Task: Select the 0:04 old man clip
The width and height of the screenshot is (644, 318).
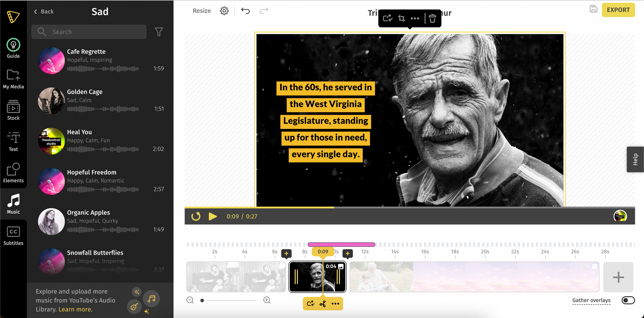Action: pos(317,277)
